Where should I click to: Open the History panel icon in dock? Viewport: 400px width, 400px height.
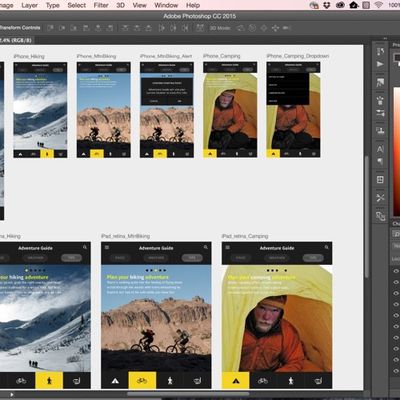point(380,52)
